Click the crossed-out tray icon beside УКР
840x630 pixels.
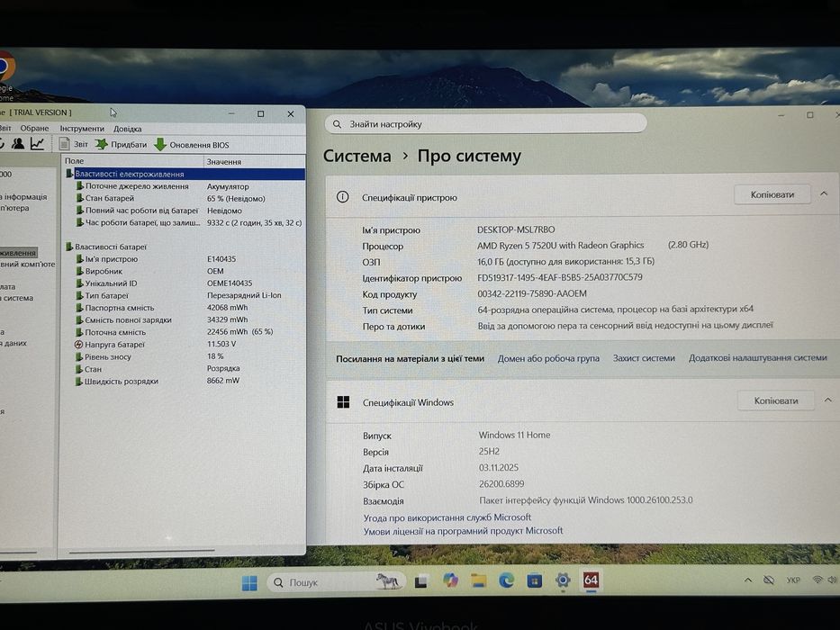[769, 580]
